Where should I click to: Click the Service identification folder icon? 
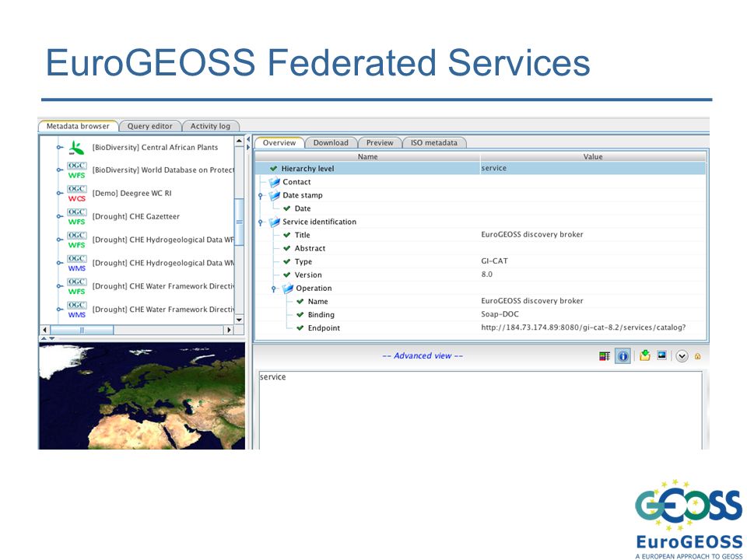tap(275, 222)
